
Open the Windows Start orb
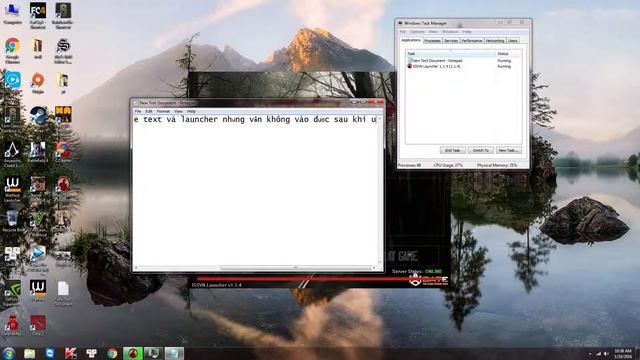[9, 353]
